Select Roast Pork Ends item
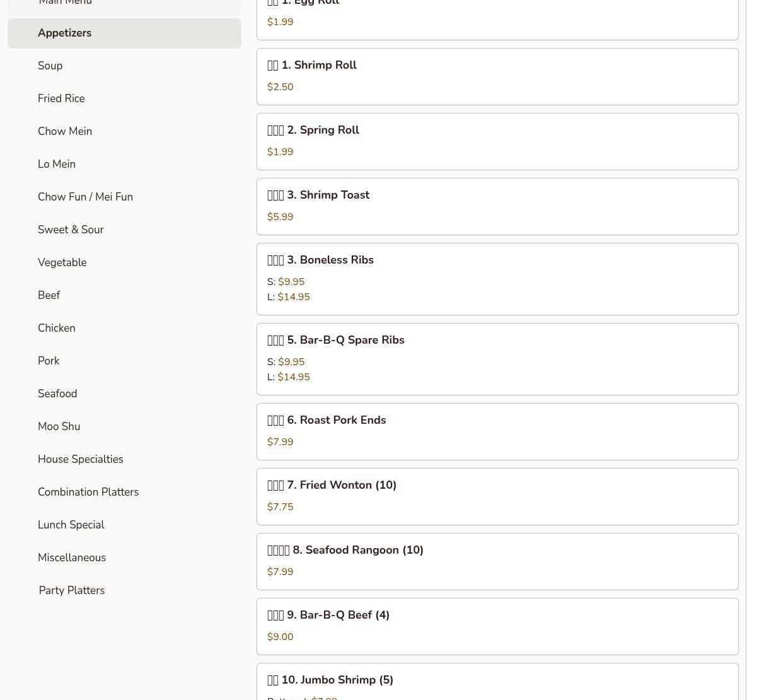The height and width of the screenshot is (700, 759). (x=497, y=431)
